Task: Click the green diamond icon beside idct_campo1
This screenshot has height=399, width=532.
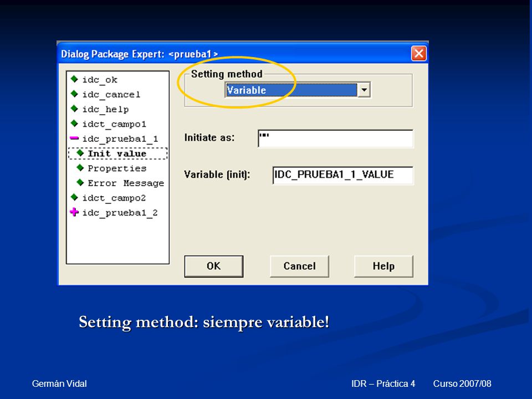Action: pos(74,123)
